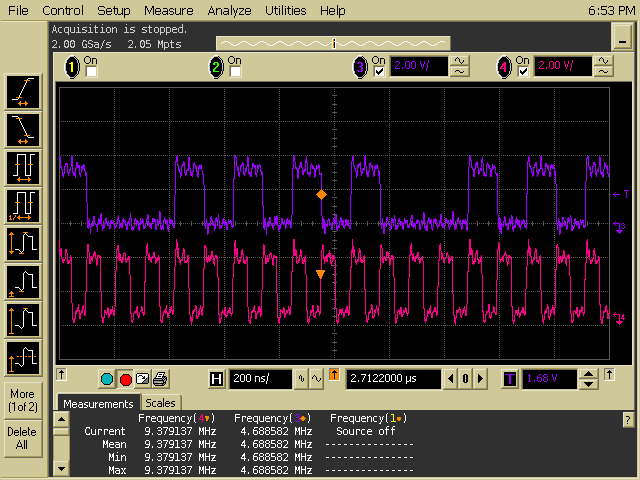This screenshot has height=480, width=640.
Task: Switch to the Scales tab
Action: click(x=160, y=403)
